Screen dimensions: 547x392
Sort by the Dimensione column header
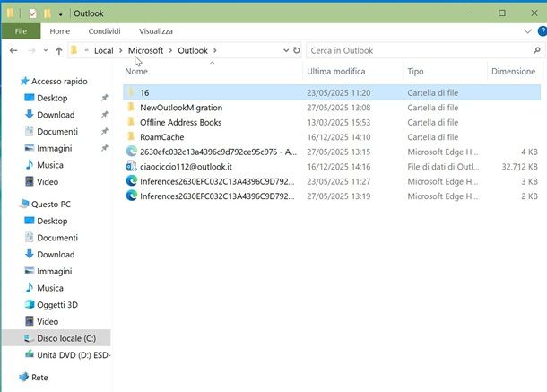coord(513,71)
